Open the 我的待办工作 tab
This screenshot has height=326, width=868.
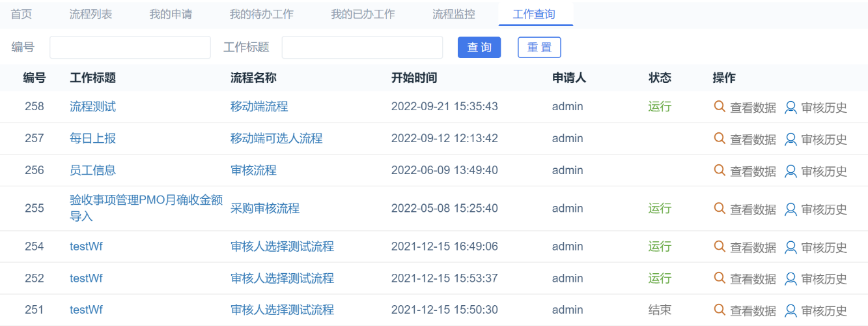point(261,14)
